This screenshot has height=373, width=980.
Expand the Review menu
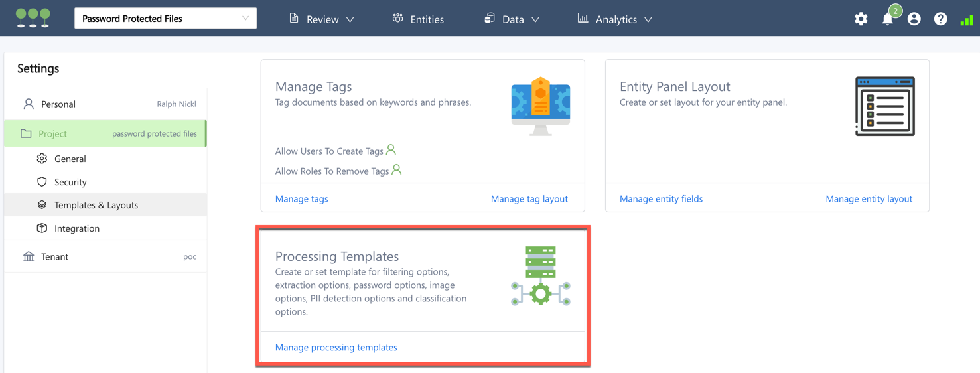click(322, 19)
